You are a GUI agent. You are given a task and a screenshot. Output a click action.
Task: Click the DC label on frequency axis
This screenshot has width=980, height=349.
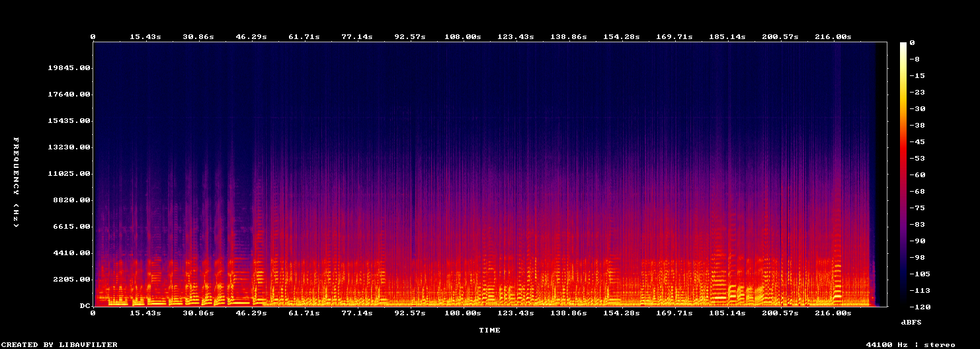tap(85, 306)
